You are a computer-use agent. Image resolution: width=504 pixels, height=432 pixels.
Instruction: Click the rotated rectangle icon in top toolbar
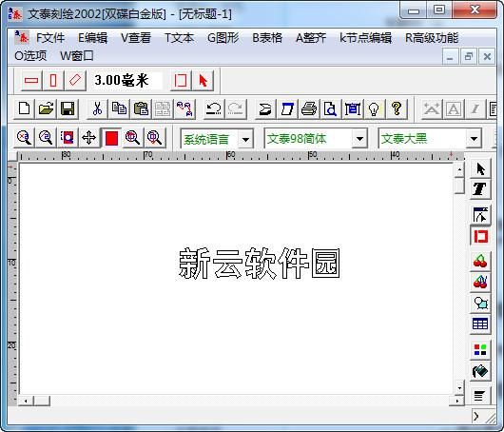[x=75, y=81]
